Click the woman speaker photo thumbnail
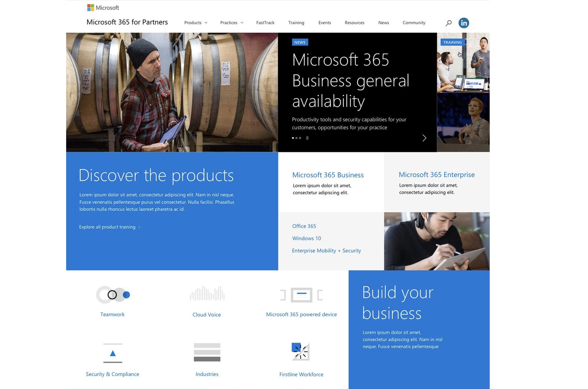Image resolution: width=588 pixels, height=389 pixels. (463, 122)
